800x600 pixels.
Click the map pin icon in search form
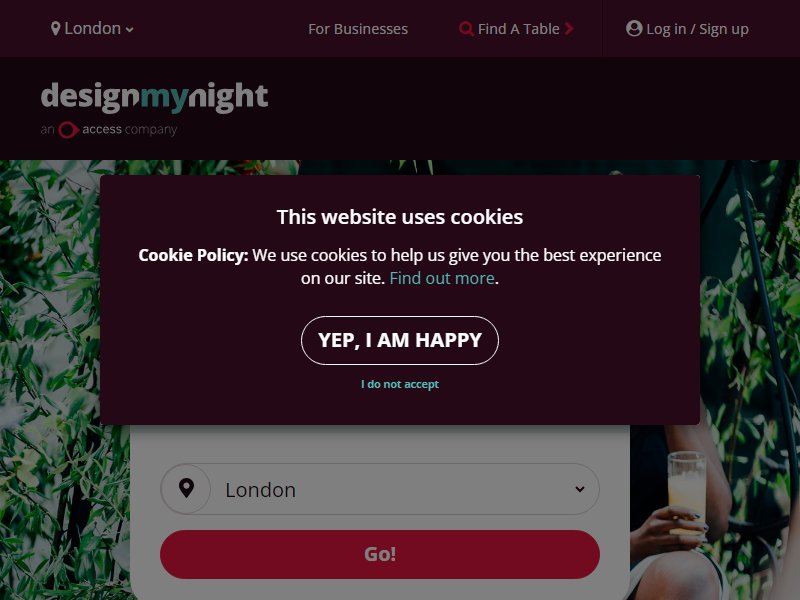187,488
